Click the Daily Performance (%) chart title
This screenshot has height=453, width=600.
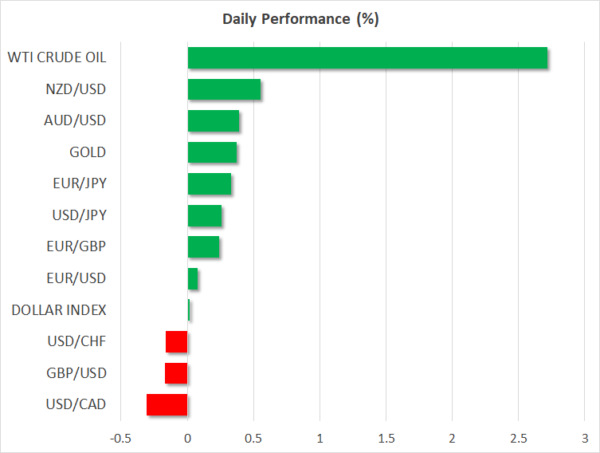(299, 19)
